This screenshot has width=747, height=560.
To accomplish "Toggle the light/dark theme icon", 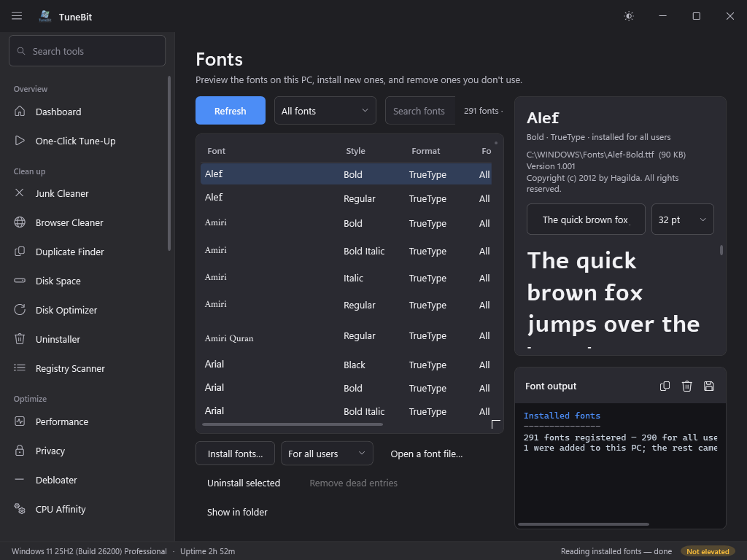I will tap(629, 16).
